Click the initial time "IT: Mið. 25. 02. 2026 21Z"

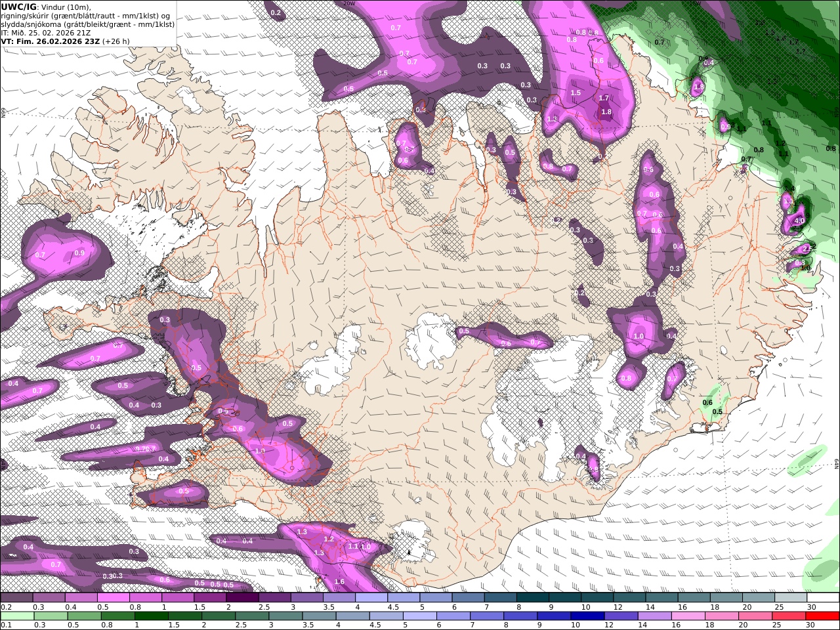46,33
